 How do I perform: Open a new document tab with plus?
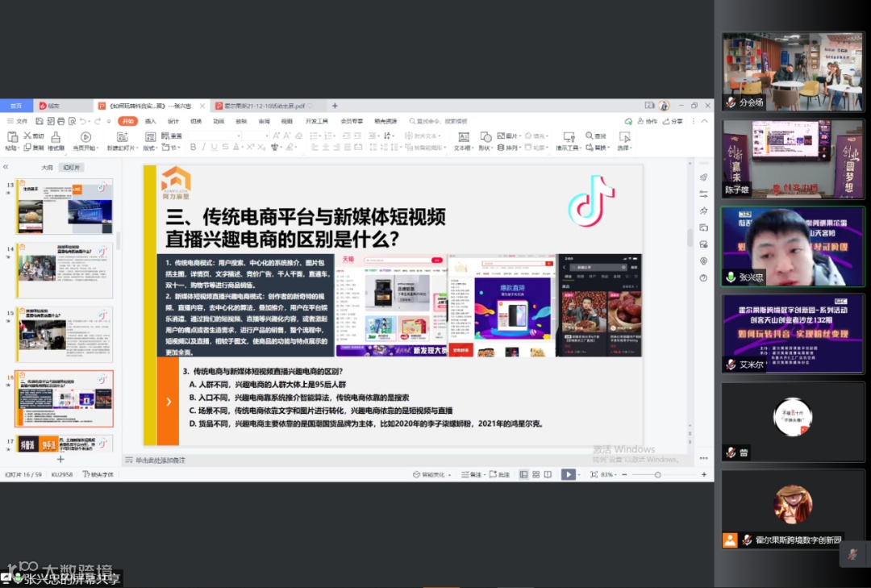click(x=335, y=106)
